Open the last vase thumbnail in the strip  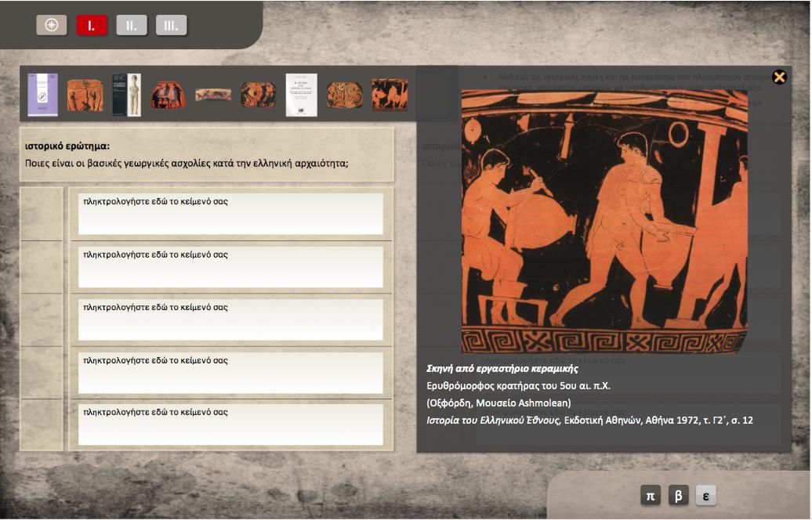coord(390,95)
